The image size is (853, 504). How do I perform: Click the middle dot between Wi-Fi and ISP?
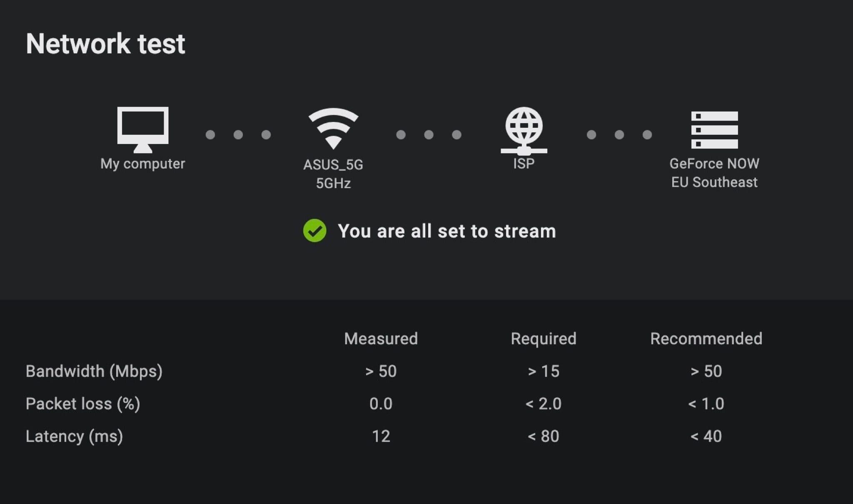pos(429,134)
